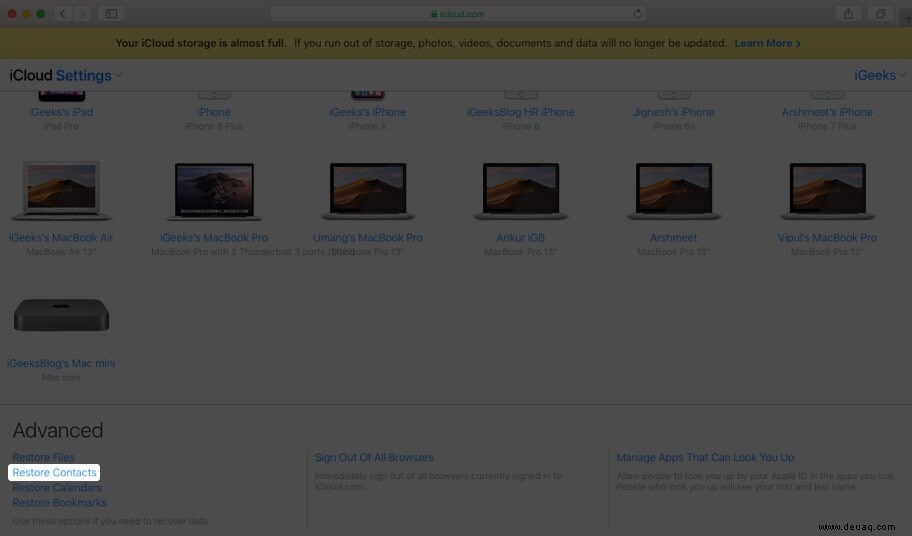Follow the Learn More storage link
The height and width of the screenshot is (536, 912).
coord(767,43)
